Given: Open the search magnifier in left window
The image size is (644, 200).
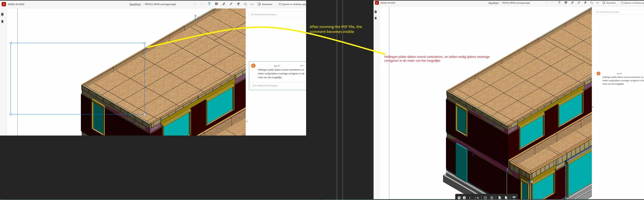Looking at the screenshot, I should [245, 4].
